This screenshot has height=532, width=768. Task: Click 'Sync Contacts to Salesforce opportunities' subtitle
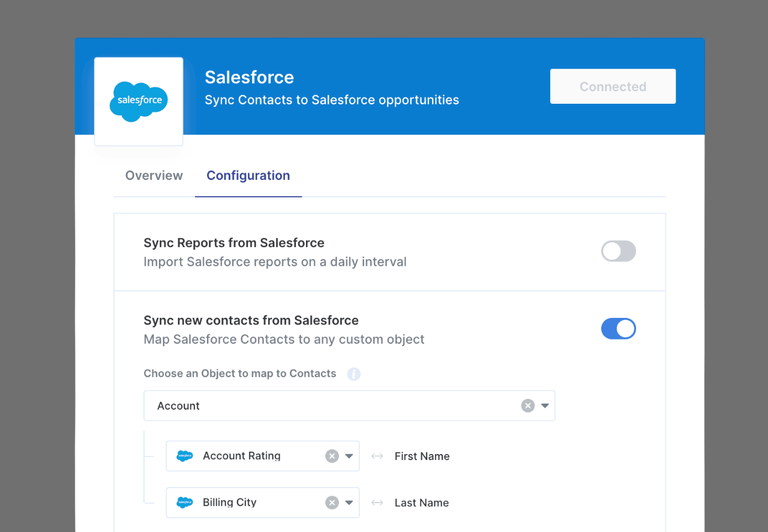pyautogui.click(x=332, y=100)
